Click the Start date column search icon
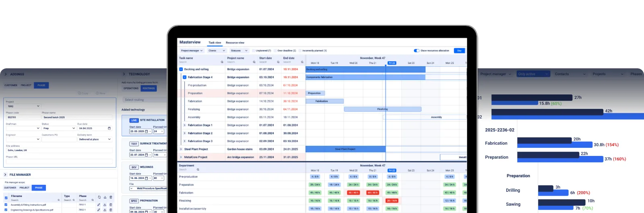Viewport: 644px width, 213px height. click(x=278, y=62)
